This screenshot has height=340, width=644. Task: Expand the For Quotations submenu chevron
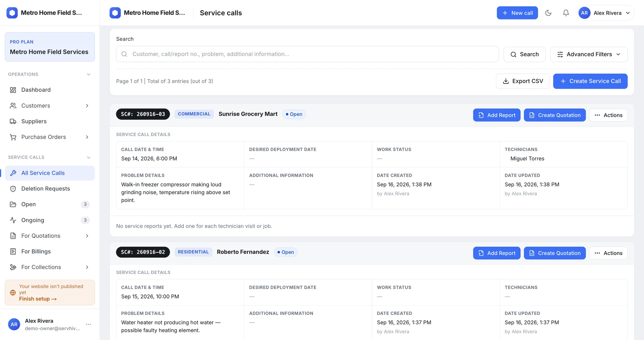(x=87, y=236)
